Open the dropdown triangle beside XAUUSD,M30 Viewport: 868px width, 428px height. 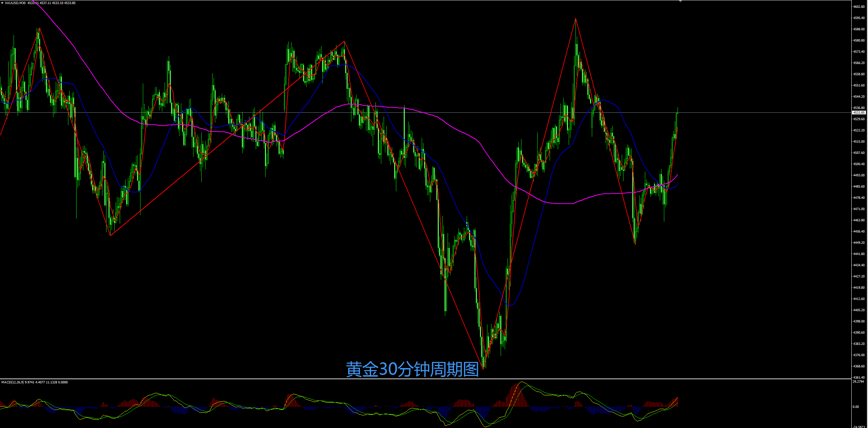[2, 3]
